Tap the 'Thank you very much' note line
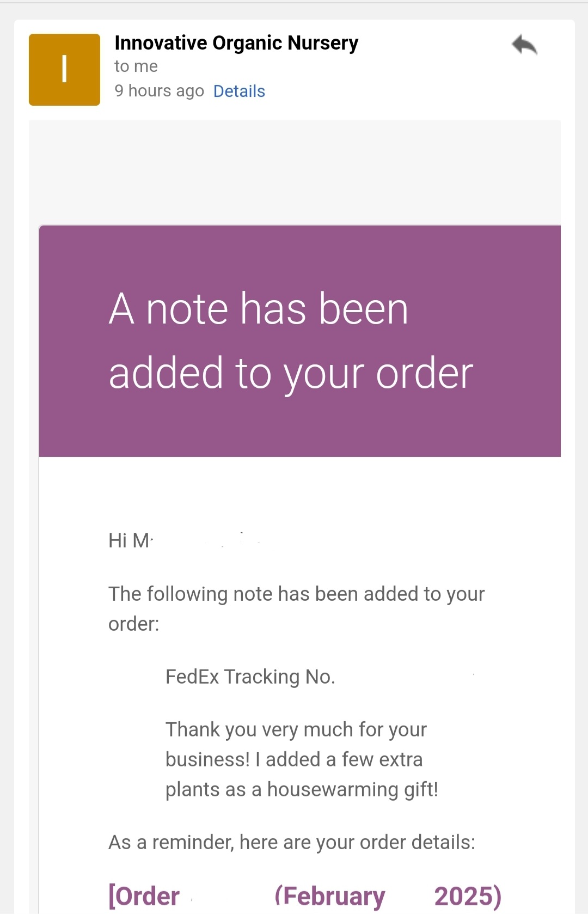Image resolution: width=588 pixels, height=914 pixels. point(296,729)
